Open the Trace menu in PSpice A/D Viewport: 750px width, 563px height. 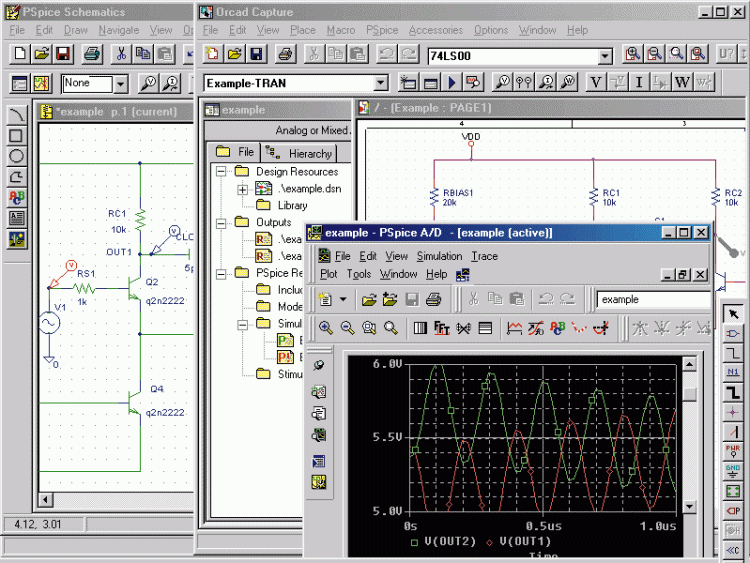pyautogui.click(x=485, y=256)
